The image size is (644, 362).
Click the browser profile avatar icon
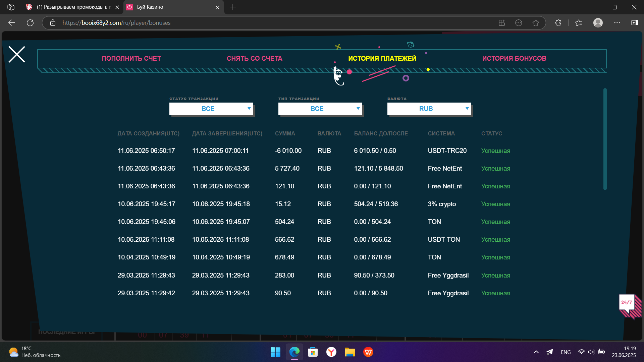pyautogui.click(x=598, y=23)
